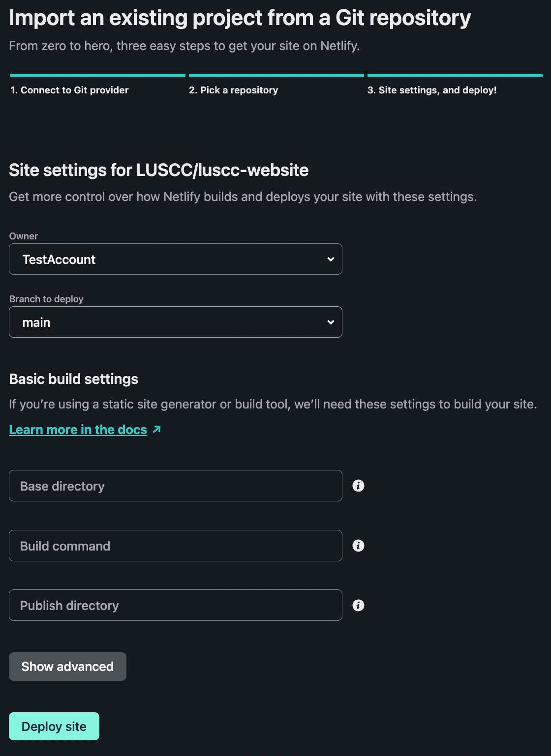Click the progress bar above Connect to Git provider
551x756 pixels.
98,75
